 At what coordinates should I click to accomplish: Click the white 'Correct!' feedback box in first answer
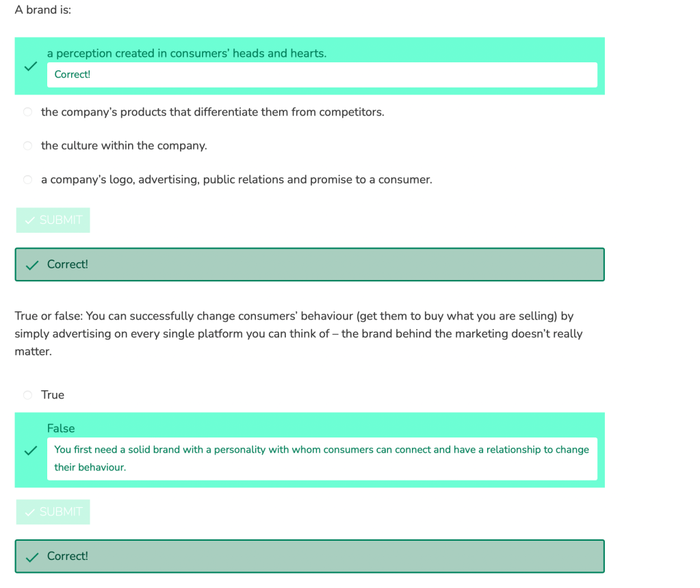coord(322,75)
